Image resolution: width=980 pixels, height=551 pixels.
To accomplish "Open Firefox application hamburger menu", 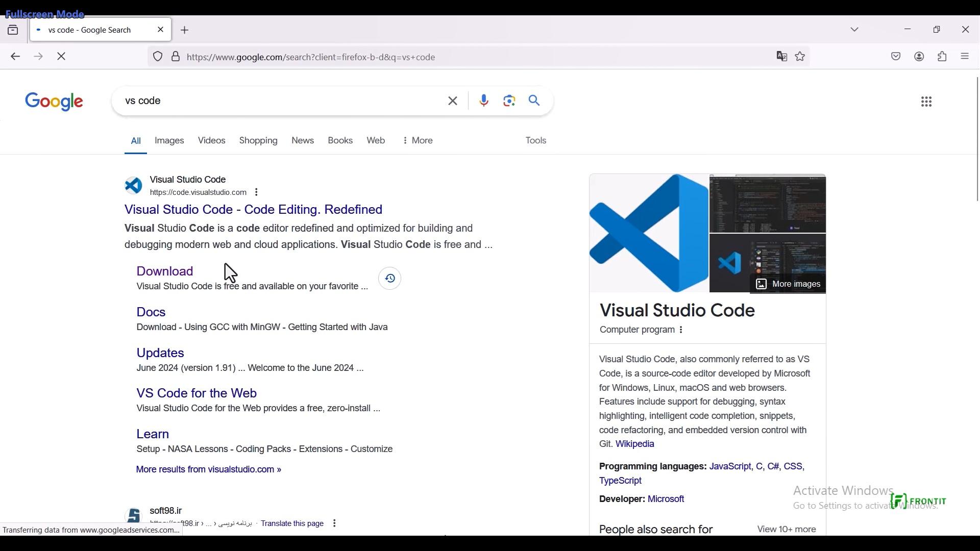I will point(965,57).
